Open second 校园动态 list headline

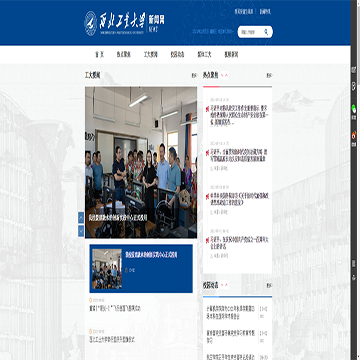point(230,336)
